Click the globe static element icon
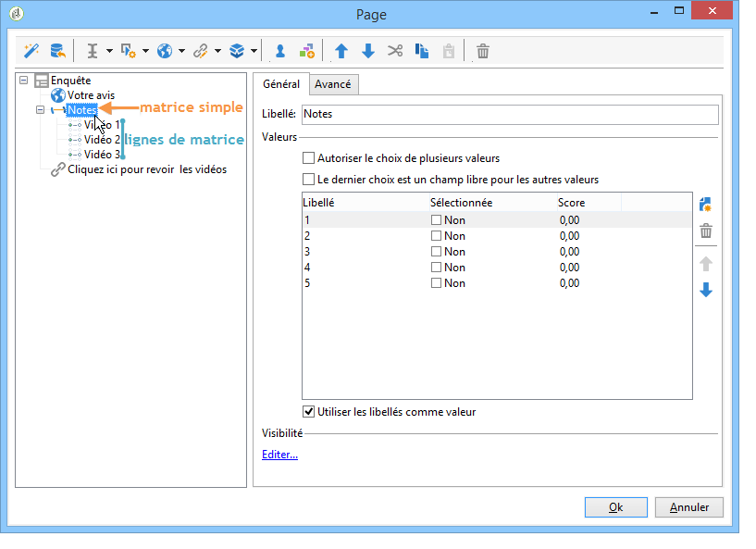 pos(165,51)
